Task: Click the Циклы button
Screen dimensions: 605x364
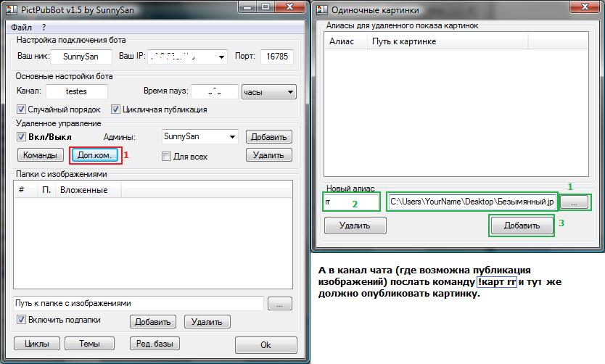Action: pos(37,343)
